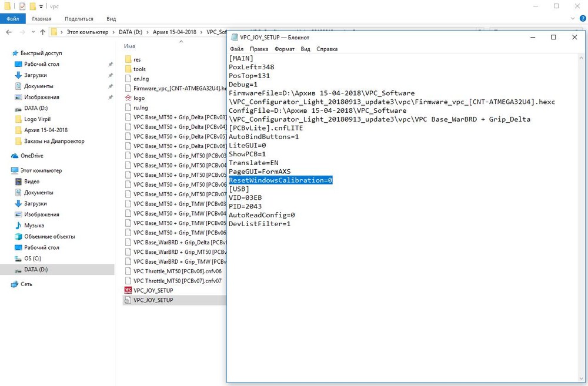The image size is (588, 386).
Task: Click the 'Объемные объекты' cube icon
Action: pyautogui.click(x=18, y=236)
